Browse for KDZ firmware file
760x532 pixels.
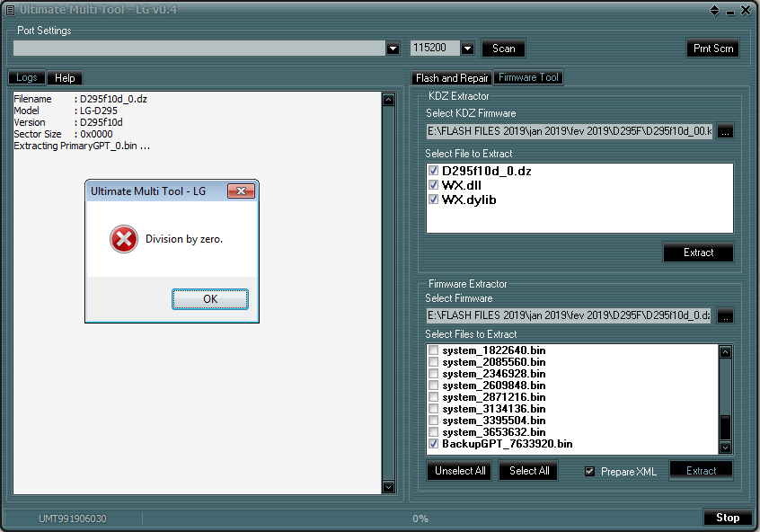[x=725, y=131]
